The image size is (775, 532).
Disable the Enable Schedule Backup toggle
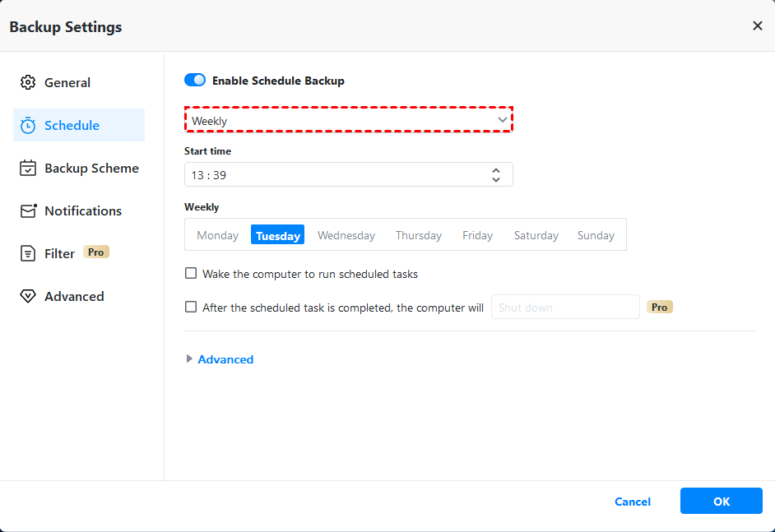(x=195, y=81)
